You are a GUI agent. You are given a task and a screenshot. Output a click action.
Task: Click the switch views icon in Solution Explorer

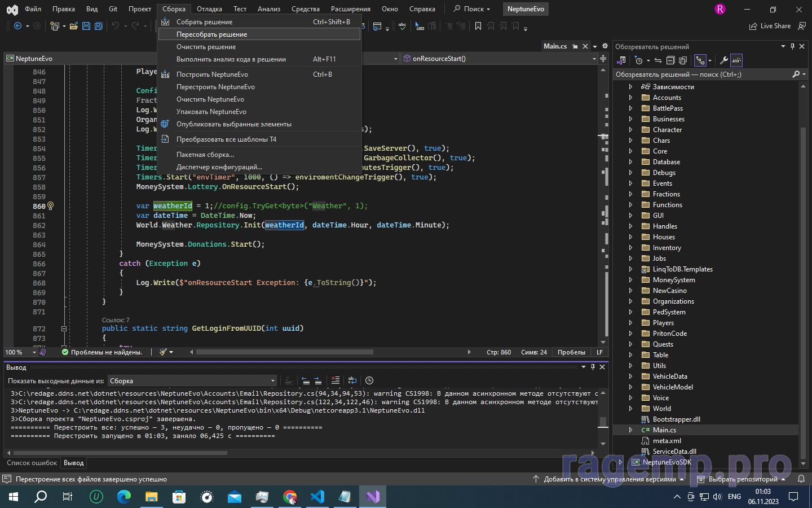coord(621,60)
